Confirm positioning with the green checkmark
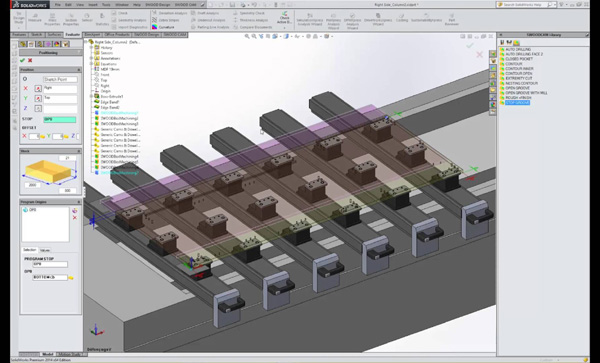 pyautogui.click(x=22, y=60)
